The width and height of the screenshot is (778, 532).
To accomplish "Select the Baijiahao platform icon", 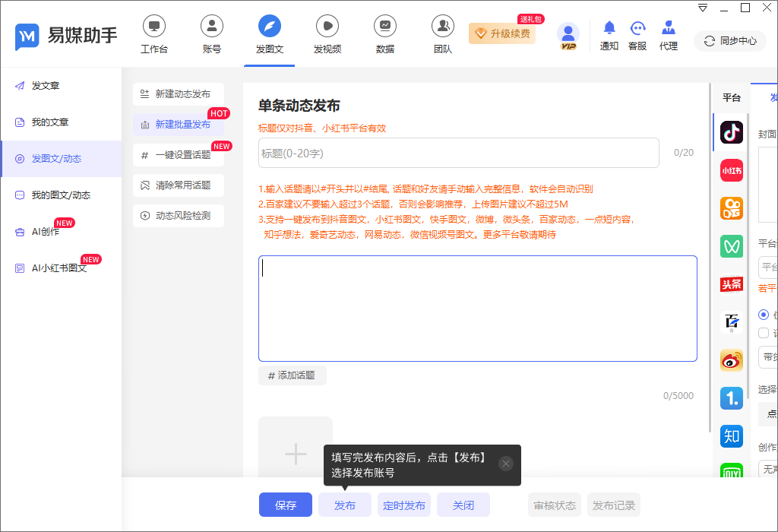I will (732, 322).
